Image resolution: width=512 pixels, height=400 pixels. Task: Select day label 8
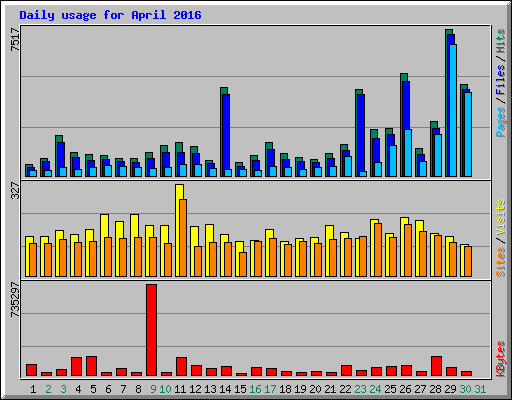click(x=138, y=389)
